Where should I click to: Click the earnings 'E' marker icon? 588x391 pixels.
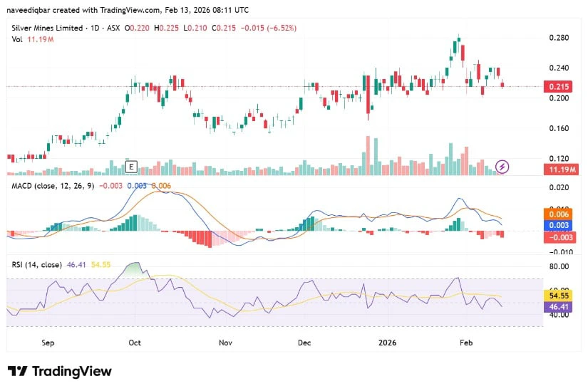point(131,167)
